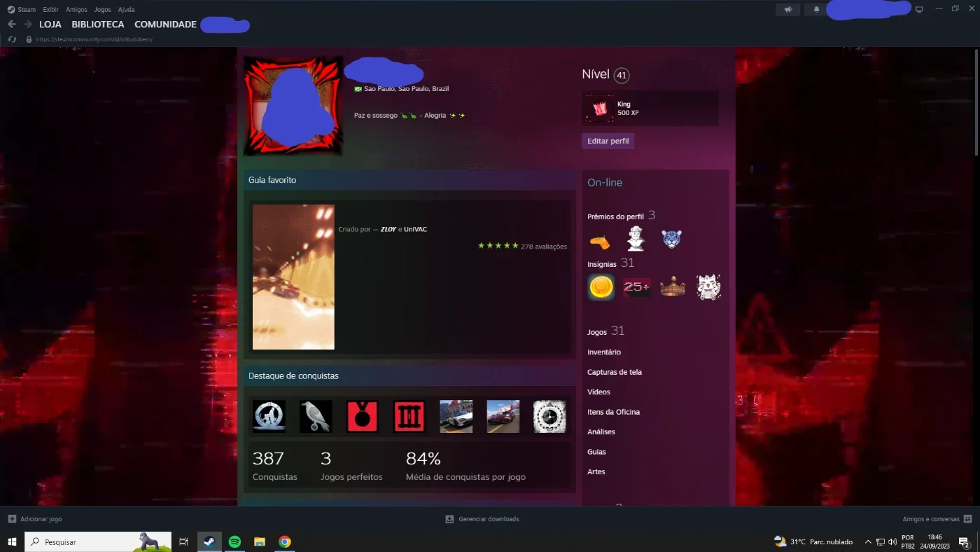The width and height of the screenshot is (980, 552).
Task: Open the Exibir menu
Action: 50,10
